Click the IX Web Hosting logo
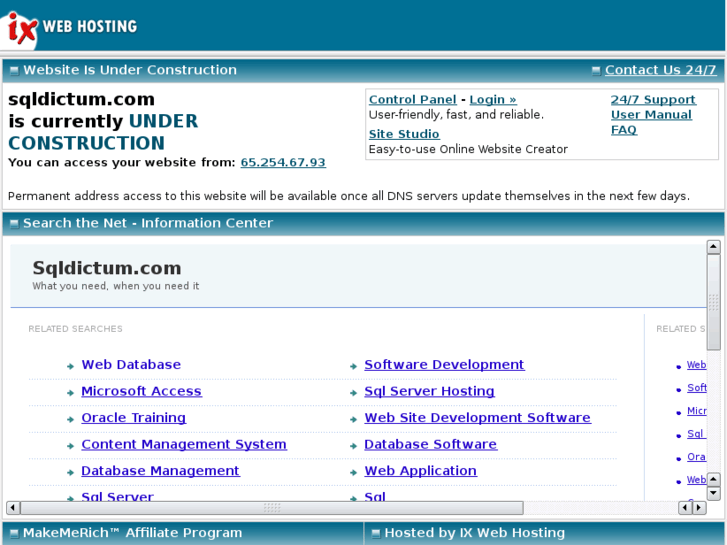Image resolution: width=727 pixels, height=545 pixels. [70, 26]
